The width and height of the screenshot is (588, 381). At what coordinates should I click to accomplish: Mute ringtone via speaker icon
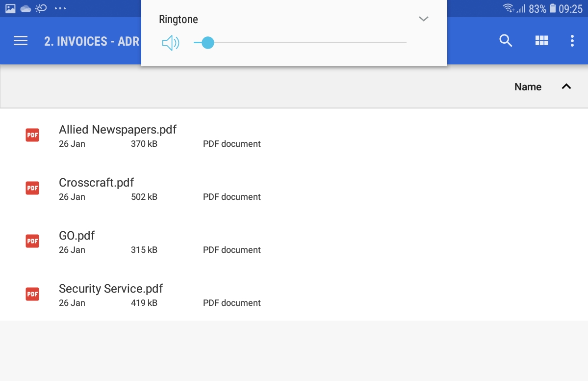pos(171,43)
